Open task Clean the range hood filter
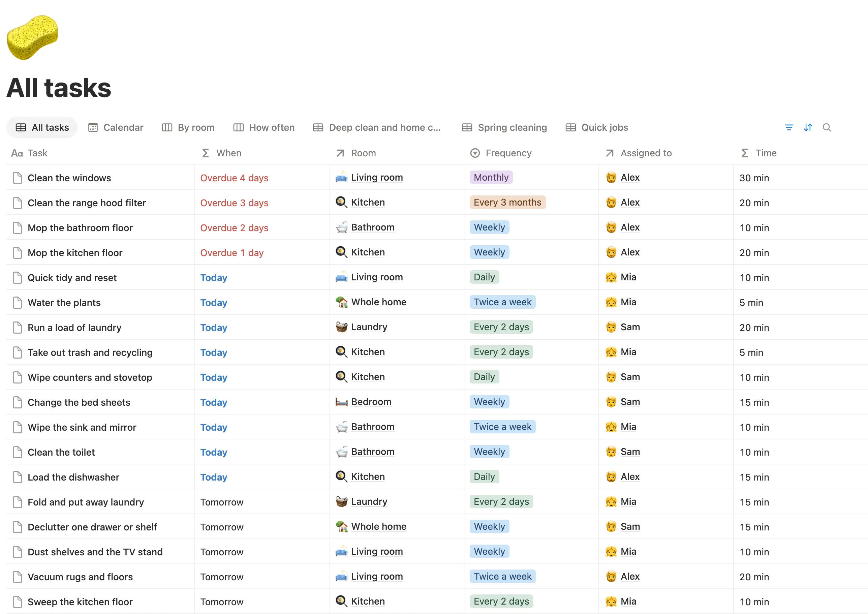868x614 pixels. pyautogui.click(x=87, y=203)
